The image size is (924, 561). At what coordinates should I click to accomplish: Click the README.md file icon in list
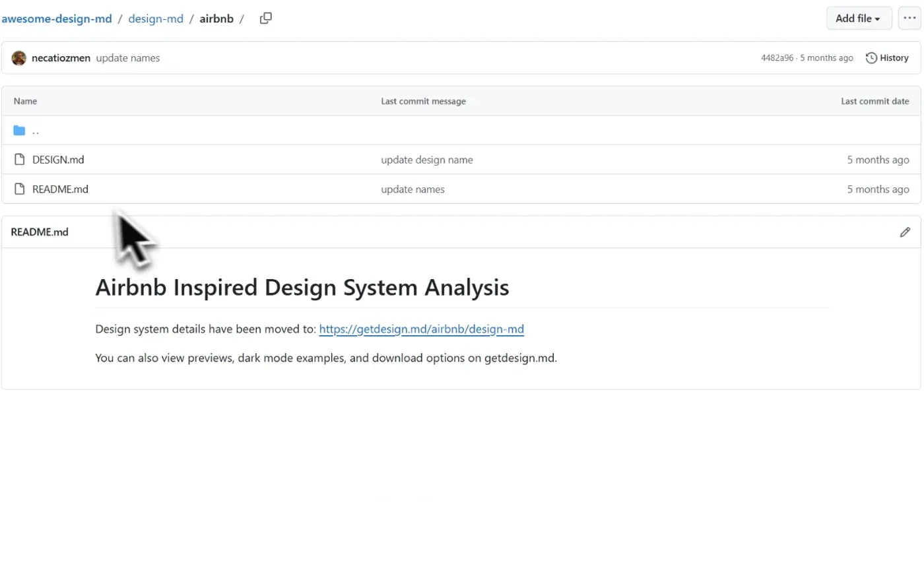click(x=19, y=189)
